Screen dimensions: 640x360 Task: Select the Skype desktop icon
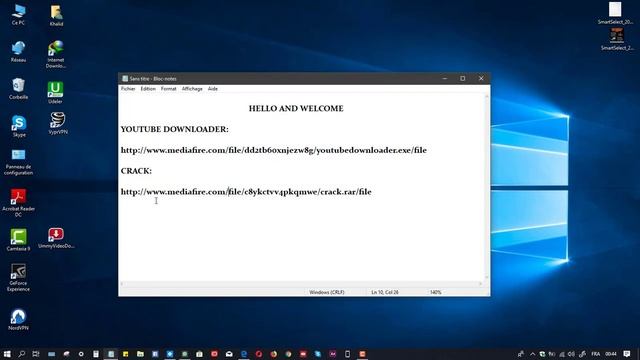pos(19,126)
